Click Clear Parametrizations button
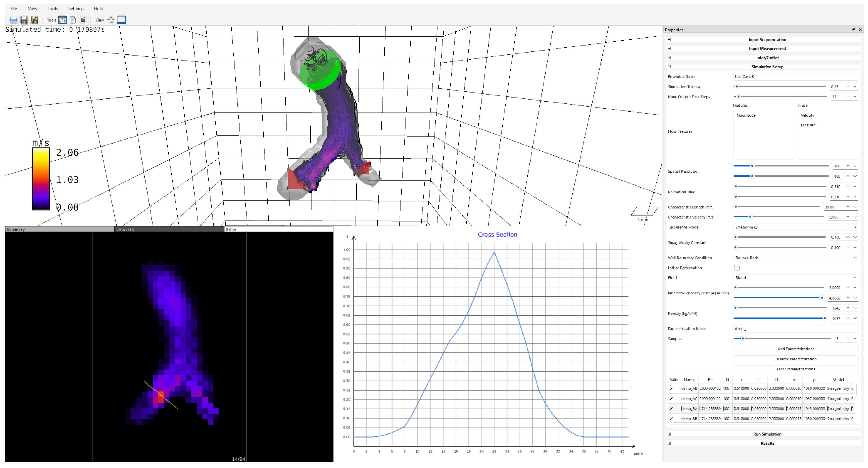Viewport: 868px width, 468px height. (796, 369)
